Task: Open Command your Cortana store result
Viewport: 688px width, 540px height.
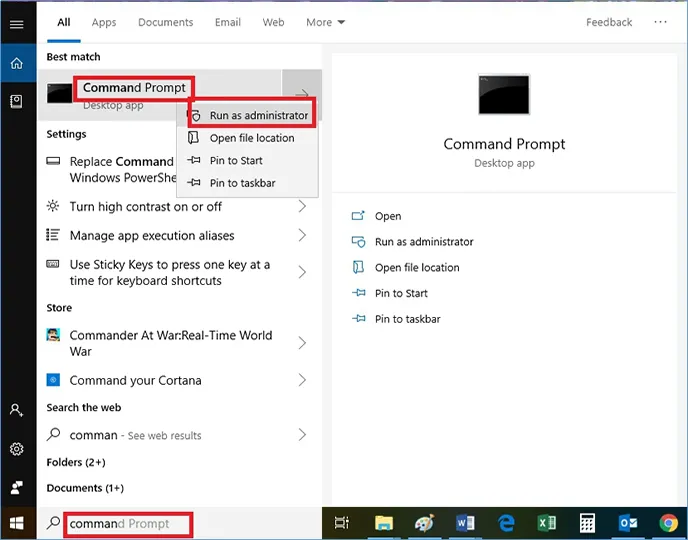Action: [x=180, y=380]
